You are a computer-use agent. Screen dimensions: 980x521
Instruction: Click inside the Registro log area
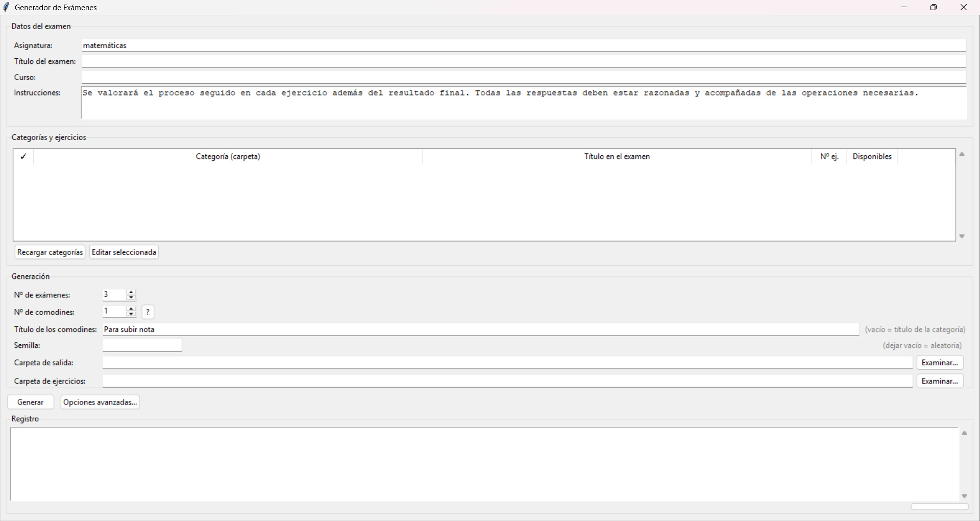(x=484, y=464)
